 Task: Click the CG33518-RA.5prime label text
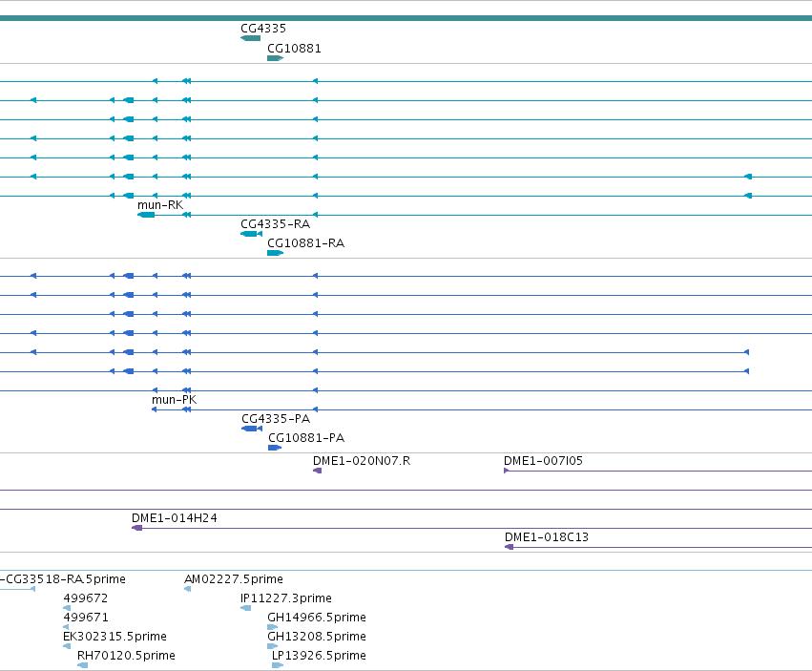(x=63, y=579)
